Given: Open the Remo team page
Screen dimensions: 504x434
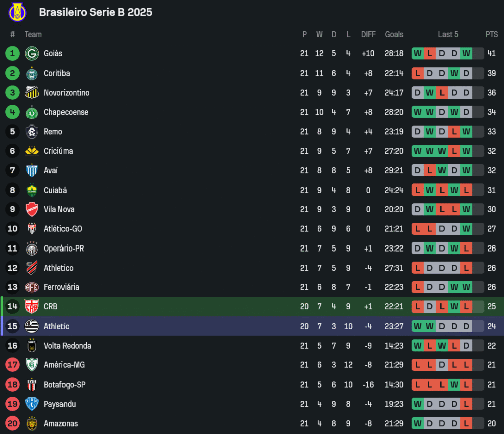Looking at the screenshot, I should click(53, 132).
